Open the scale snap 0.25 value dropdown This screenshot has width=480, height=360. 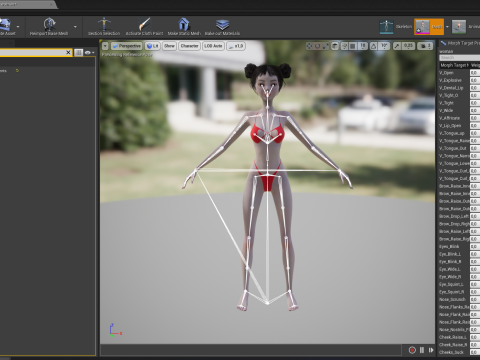tap(408, 46)
